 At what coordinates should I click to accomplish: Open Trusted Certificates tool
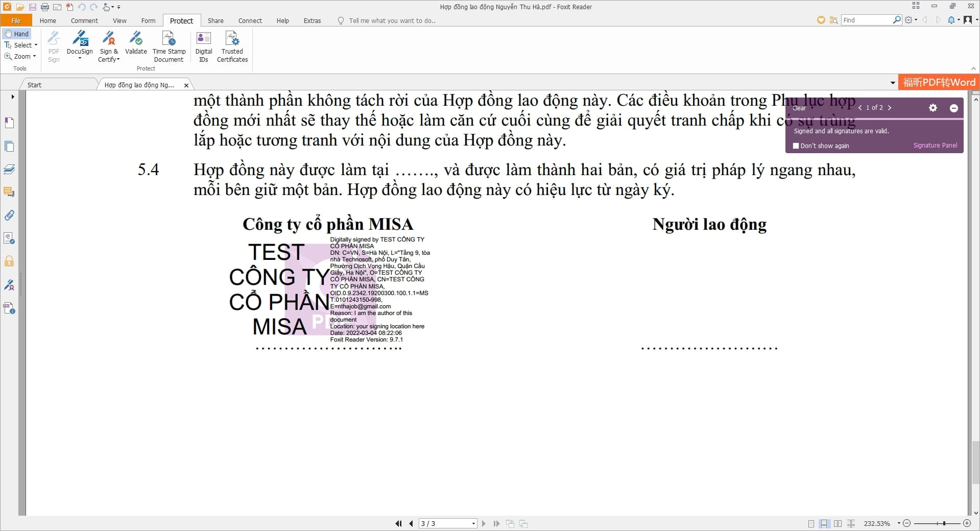pos(232,40)
